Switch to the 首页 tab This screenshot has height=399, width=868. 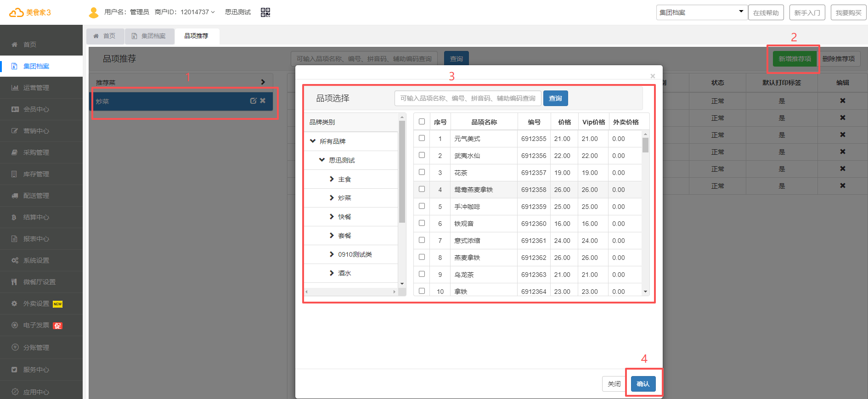(105, 36)
